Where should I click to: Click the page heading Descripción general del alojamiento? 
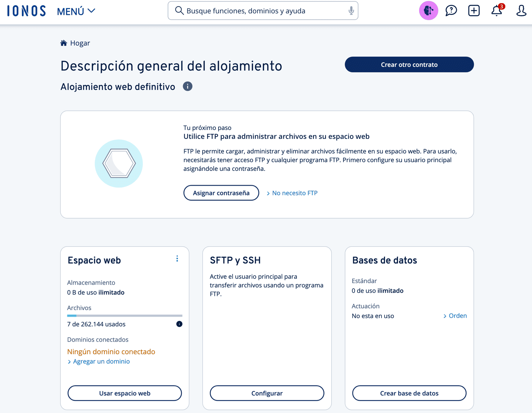click(x=171, y=66)
